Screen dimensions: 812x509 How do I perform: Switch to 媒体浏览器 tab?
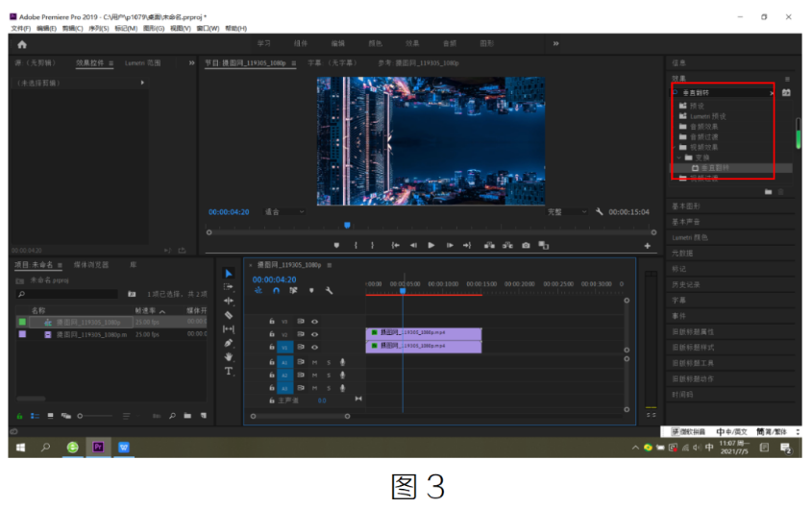coord(91,265)
